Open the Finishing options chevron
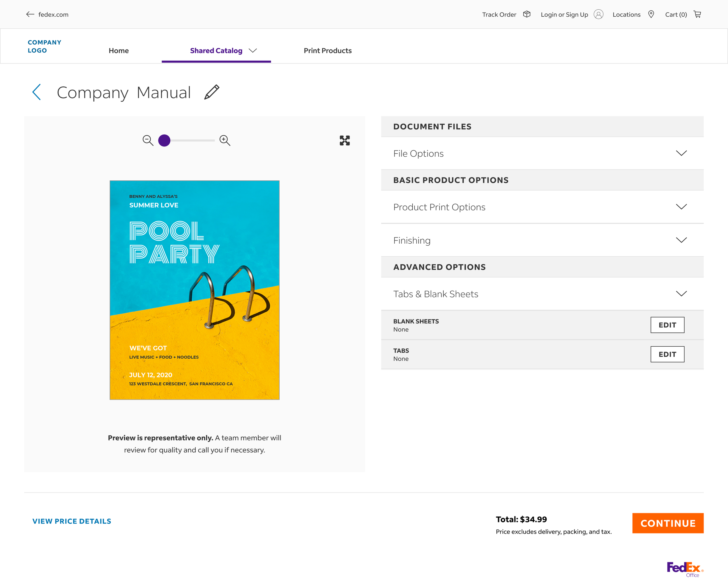The image size is (728, 588). pos(681,240)
